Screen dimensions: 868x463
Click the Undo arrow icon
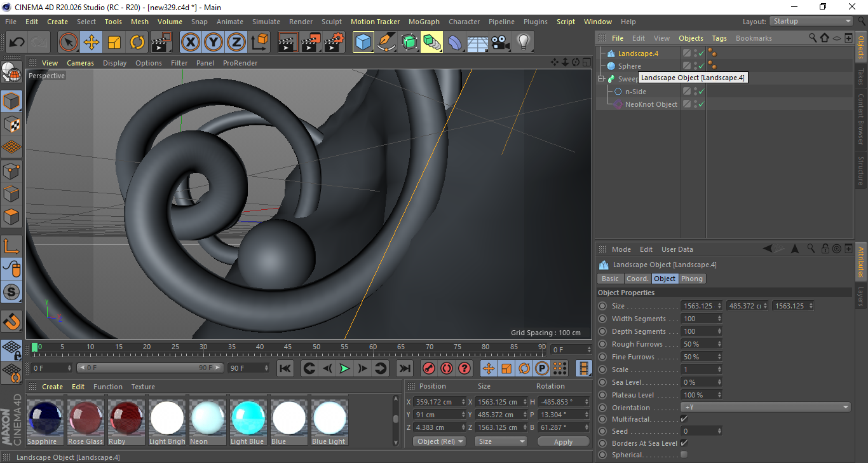click(17, 43)
